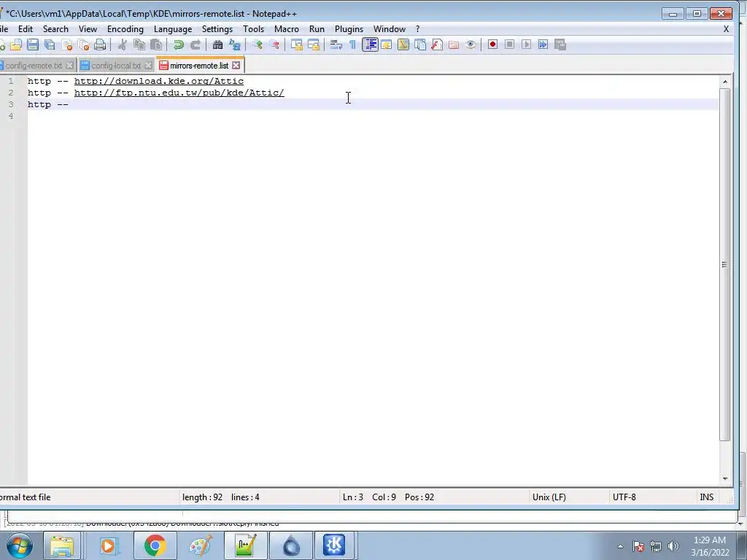Enable synchronized horizontal scrolling

(x=314, y=44)
